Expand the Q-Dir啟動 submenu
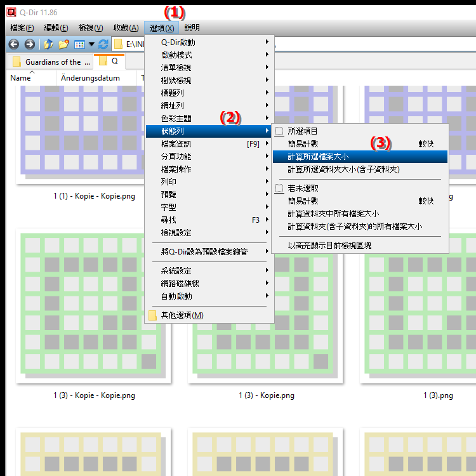The image size is (476, 476). 209,42
